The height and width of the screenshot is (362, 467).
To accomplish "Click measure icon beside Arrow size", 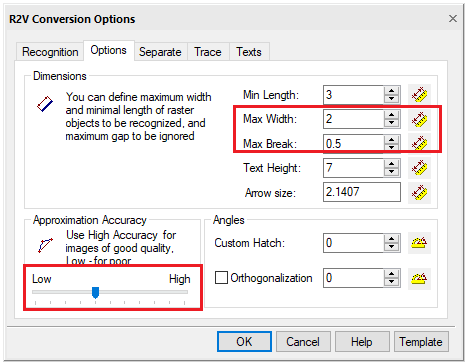I will [x=419, y=192].
